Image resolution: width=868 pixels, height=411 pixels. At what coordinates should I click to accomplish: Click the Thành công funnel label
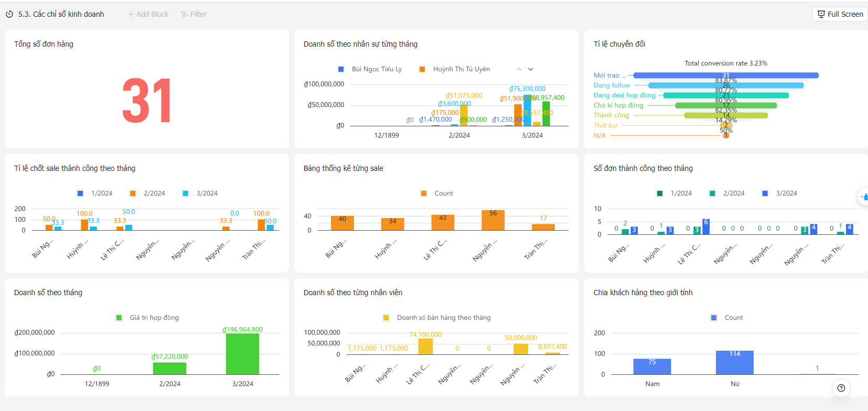(611, 115)
